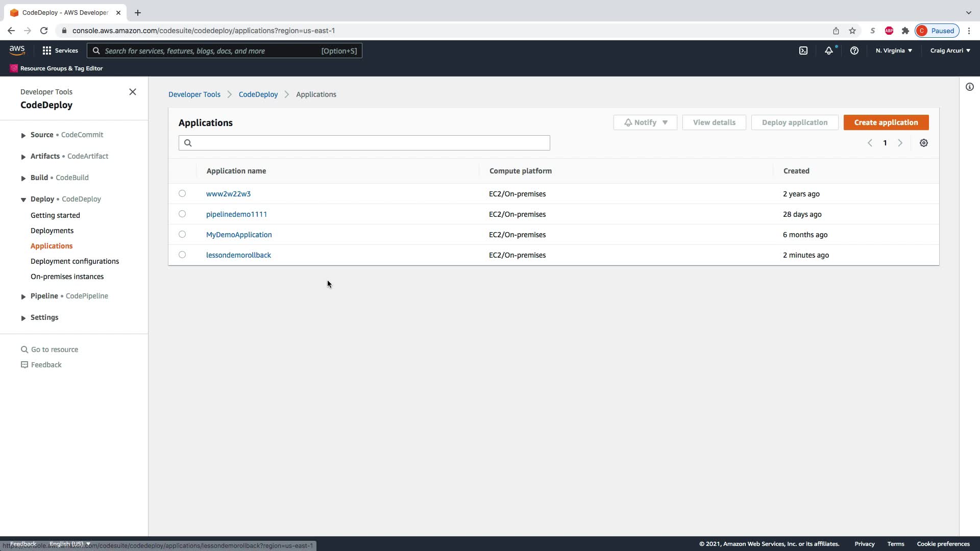Screen dimensions: 980x551
Task: Open the N. Virginia region dropdown
Action: (x=894, y=51)
